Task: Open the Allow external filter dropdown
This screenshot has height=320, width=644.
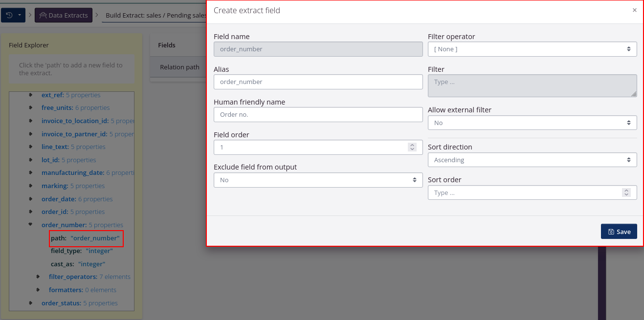Action: 532,122
